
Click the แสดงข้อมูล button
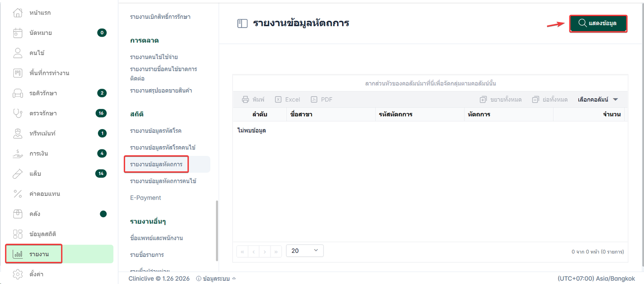point(598,23)
